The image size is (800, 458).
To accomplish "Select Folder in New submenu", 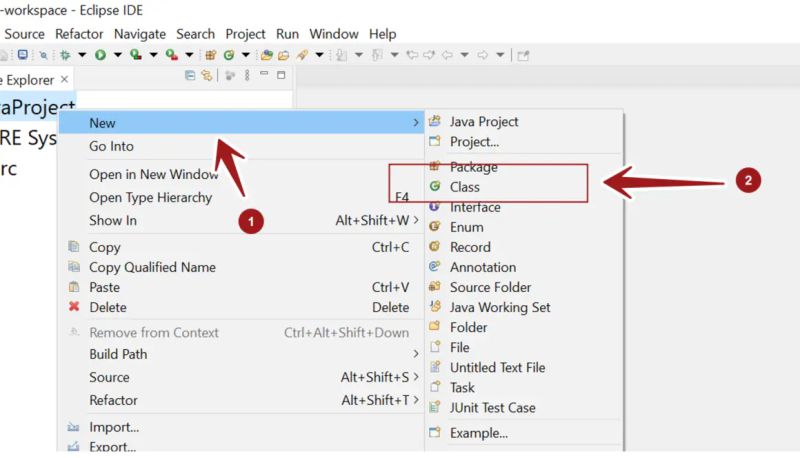I will [524, 327].
